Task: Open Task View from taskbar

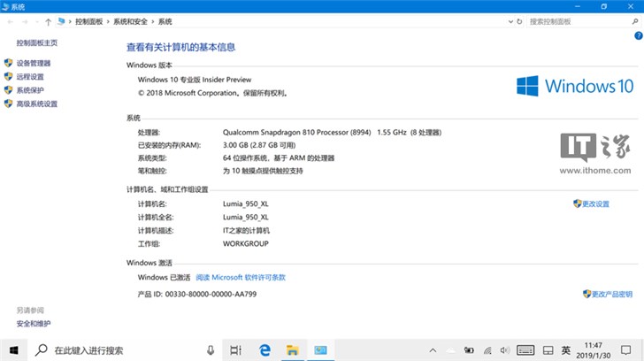Action: pos(235,350)
